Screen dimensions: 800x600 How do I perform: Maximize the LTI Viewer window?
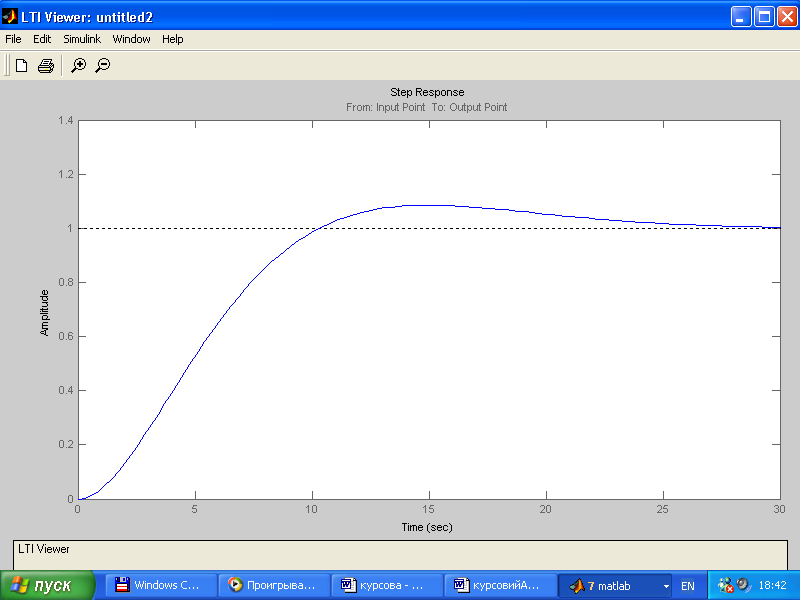pos(764,17)
